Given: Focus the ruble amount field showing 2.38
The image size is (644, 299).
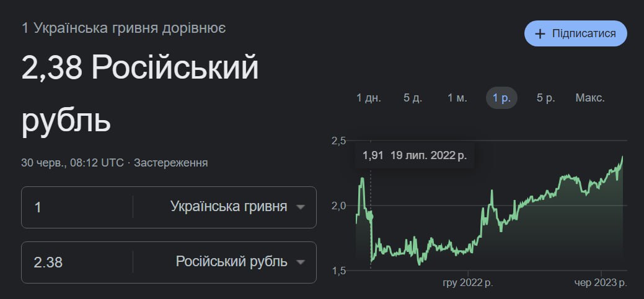Looking at the screenshot, I should click(77, 262).
